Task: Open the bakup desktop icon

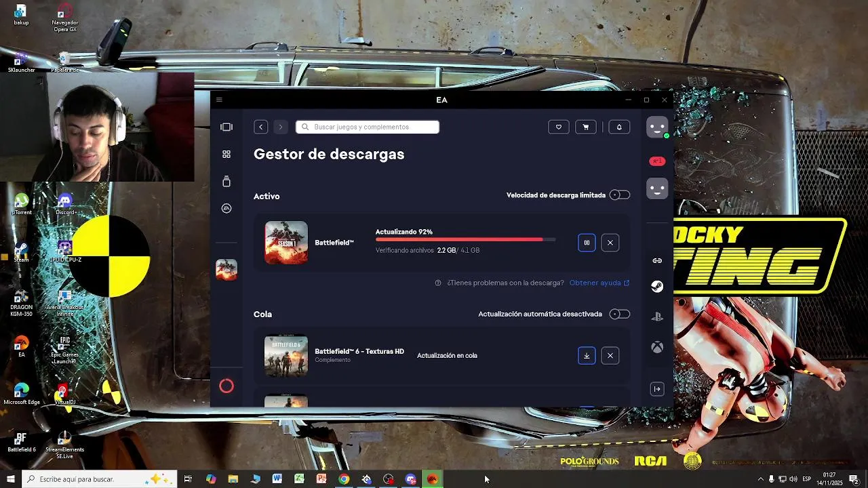Action: 21,15
